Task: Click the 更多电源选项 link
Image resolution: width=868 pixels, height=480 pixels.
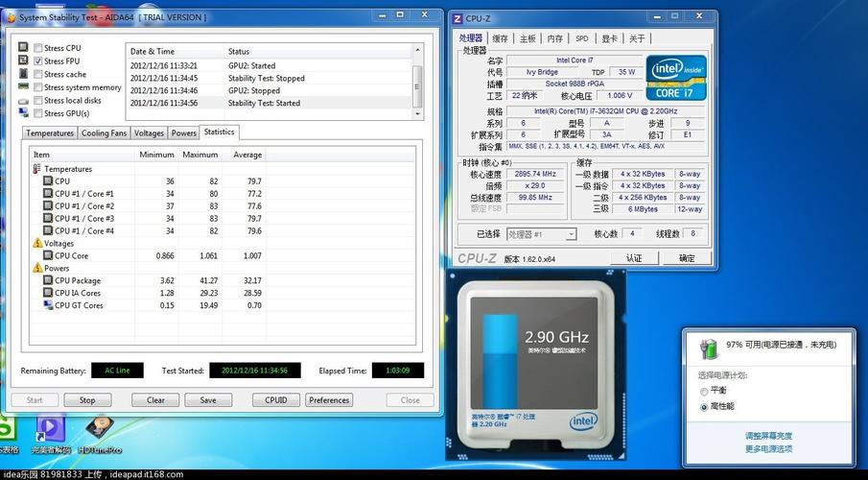Action: (768, 449)
